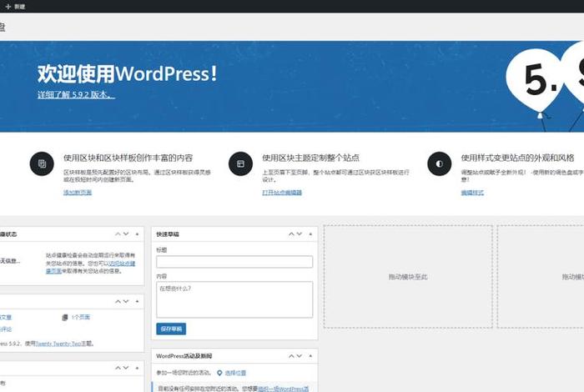Move down the bottom-left widget below theme info

126,368
